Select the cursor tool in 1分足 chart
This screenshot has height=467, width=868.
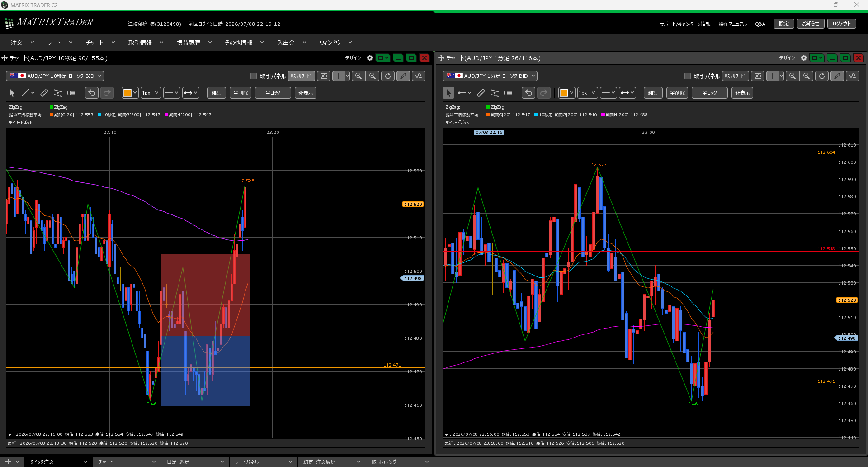tap(448, 93)
